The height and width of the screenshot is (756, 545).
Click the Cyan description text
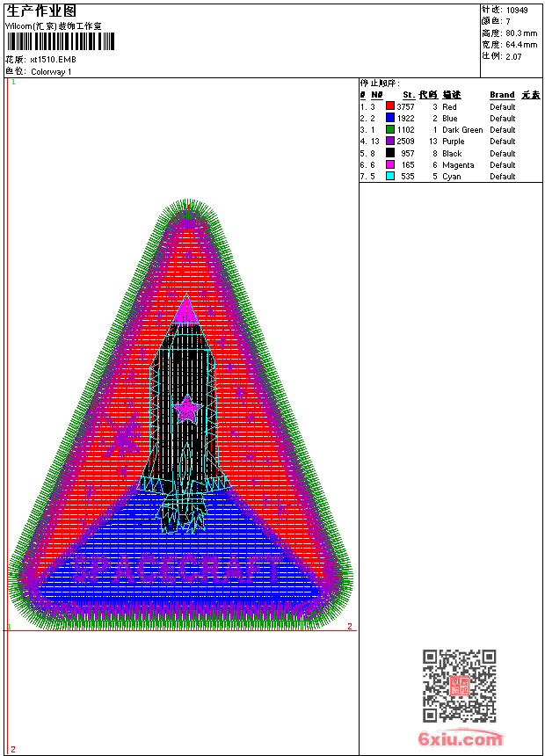(x=452, y=177)
